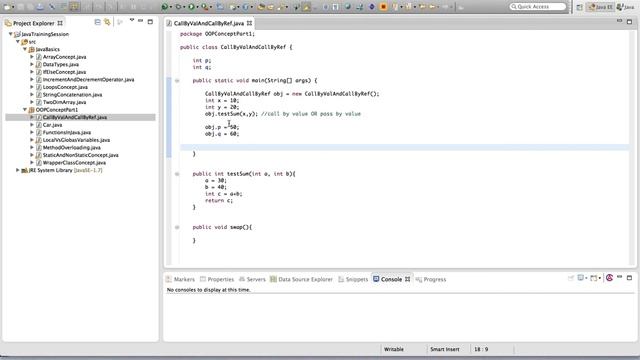Switch to the Java perspective
The image size is (640, 360).
click(626, 7)
